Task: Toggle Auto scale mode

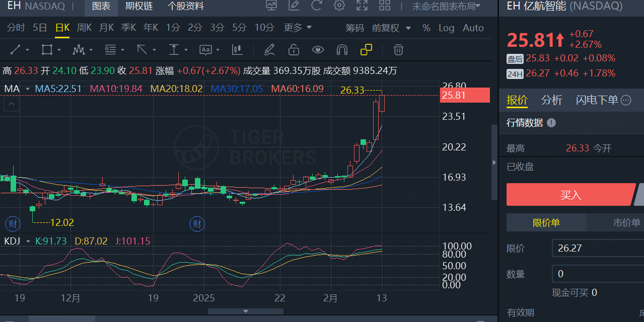Action: point(473,28)
